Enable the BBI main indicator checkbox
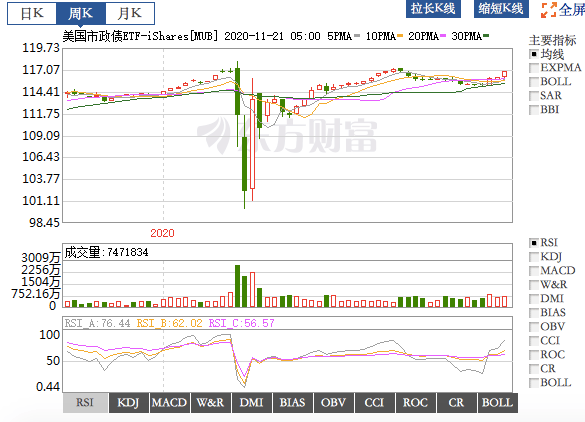This screenshot has width=585, height=422. tap(534, 110)
